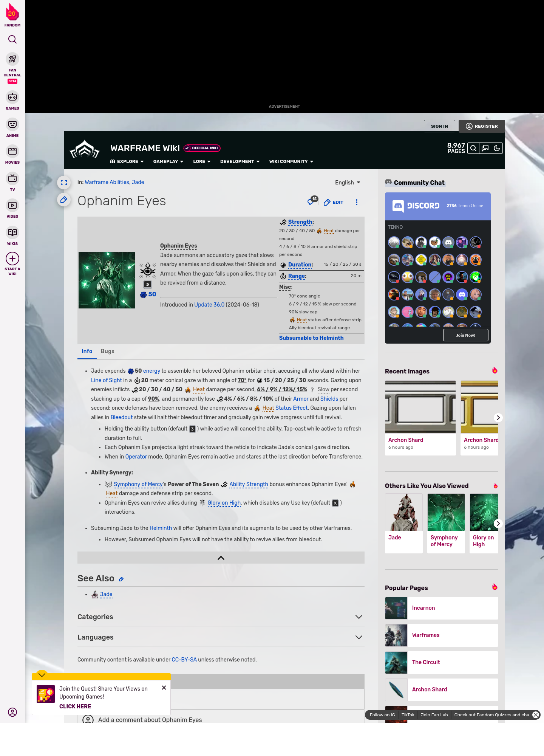Open the Development dropdown menu
Viewport: 544px width, 756px height.
click(x=240, y=161)
